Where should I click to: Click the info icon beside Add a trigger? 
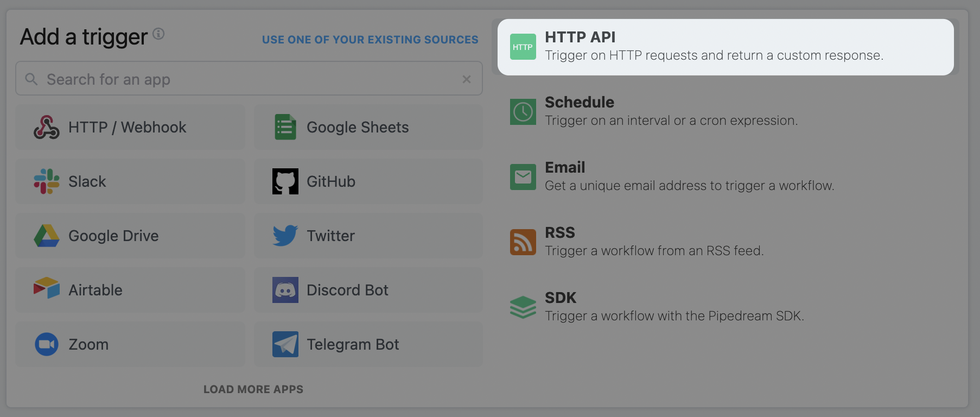pyautogui.click(x=158, y=34)
